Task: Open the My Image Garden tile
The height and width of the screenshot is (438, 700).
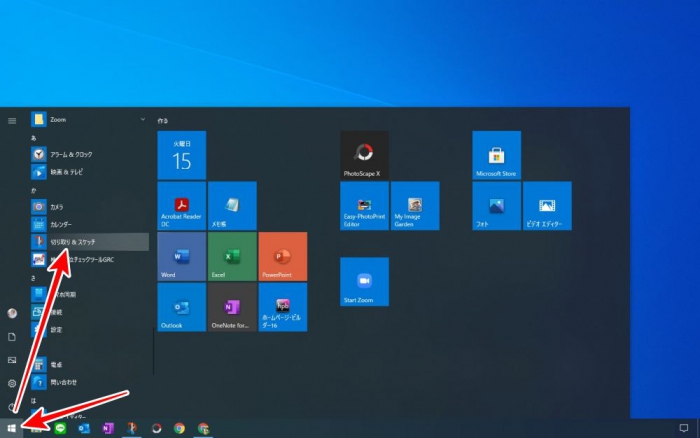Action: coord(415,206)
